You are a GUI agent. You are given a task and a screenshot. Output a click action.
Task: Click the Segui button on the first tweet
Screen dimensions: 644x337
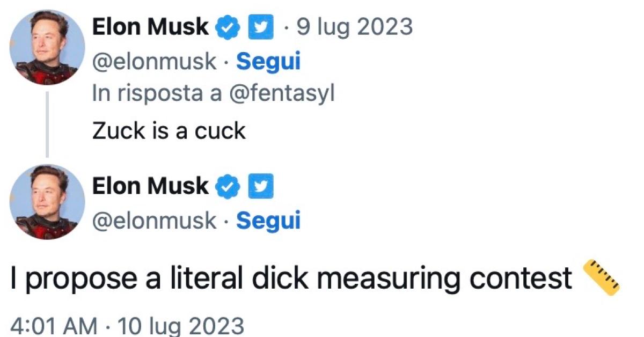pos(268,61)
